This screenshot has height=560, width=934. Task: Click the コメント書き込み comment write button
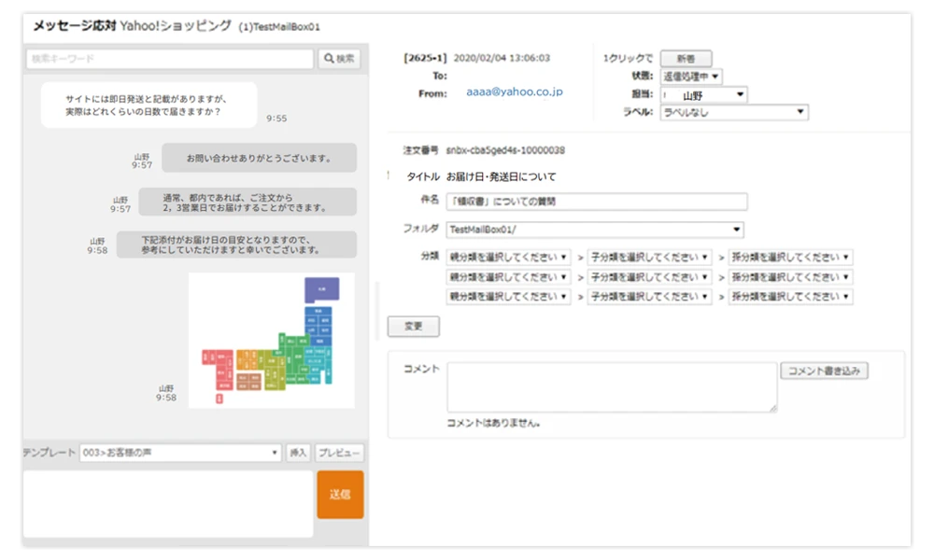coord(825,371)
